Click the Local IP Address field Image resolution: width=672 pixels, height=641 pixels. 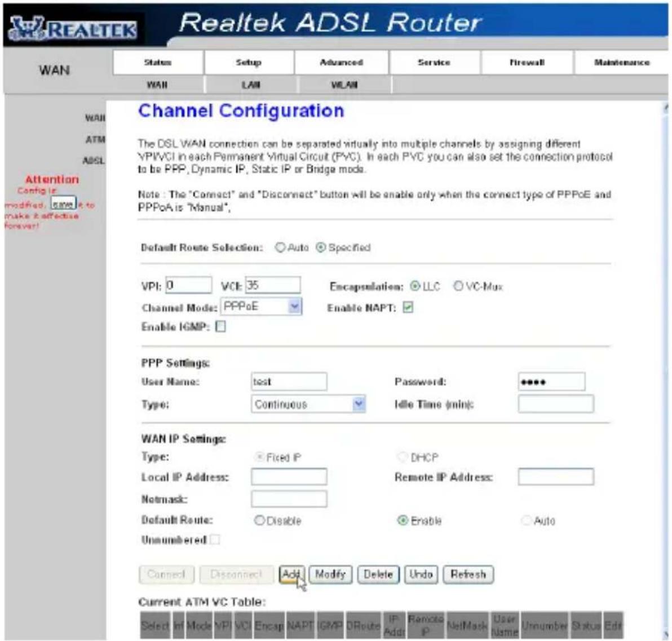(x=289, y=477)
